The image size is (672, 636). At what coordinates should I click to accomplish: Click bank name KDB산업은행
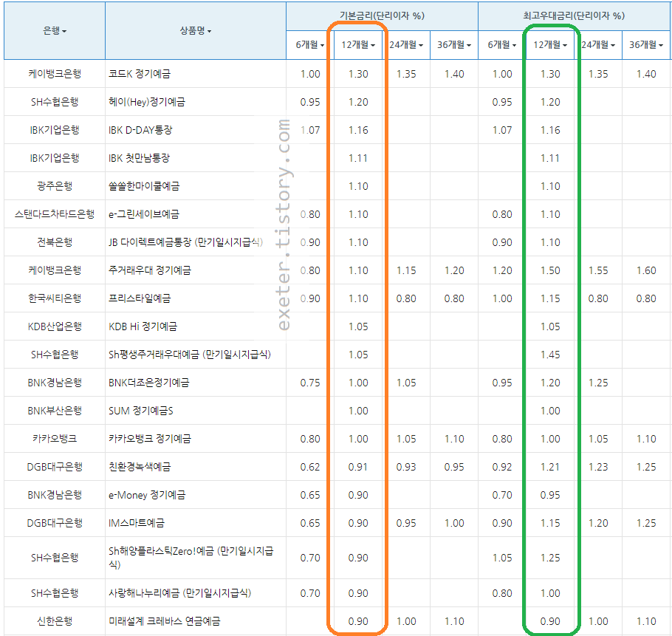click(x=55, y=326)
